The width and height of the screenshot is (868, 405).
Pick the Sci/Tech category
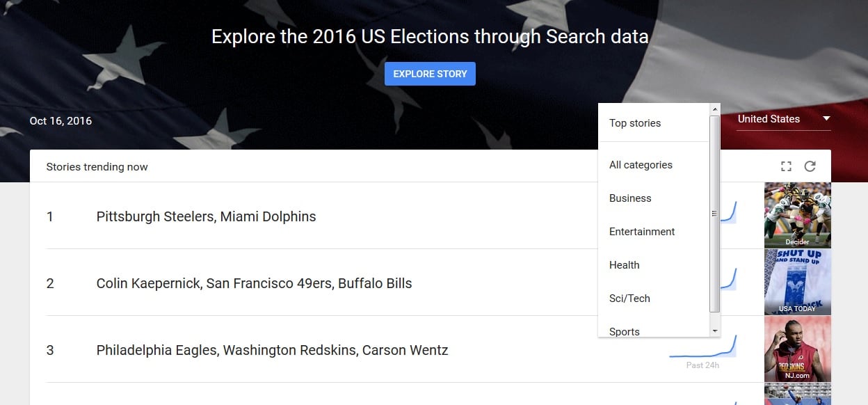coord(629,299)
